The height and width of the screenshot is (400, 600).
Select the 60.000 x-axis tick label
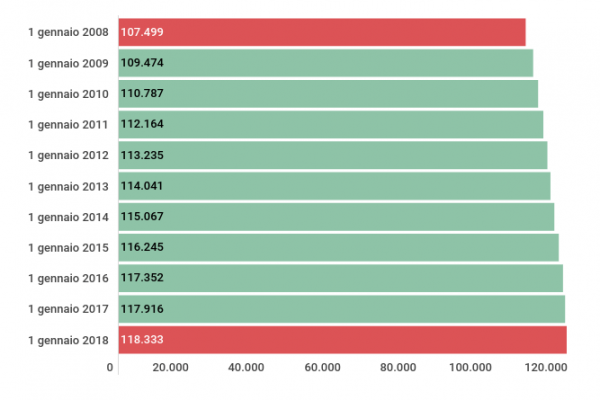tap(321, 368)
